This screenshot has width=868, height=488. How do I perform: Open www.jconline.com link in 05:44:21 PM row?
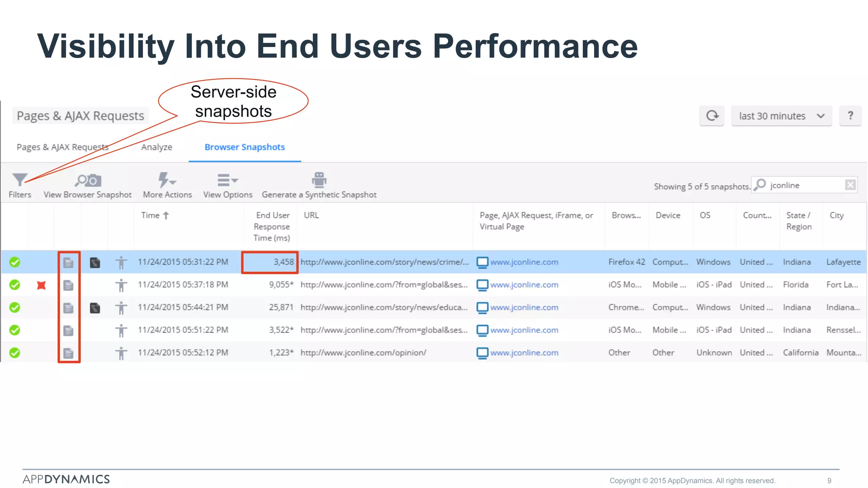524,308
